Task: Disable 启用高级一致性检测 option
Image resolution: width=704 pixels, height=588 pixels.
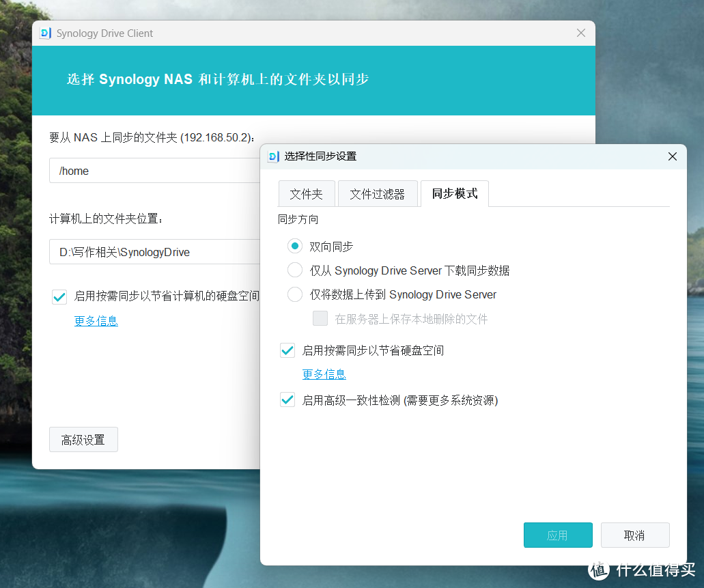Action: point(287,400)
